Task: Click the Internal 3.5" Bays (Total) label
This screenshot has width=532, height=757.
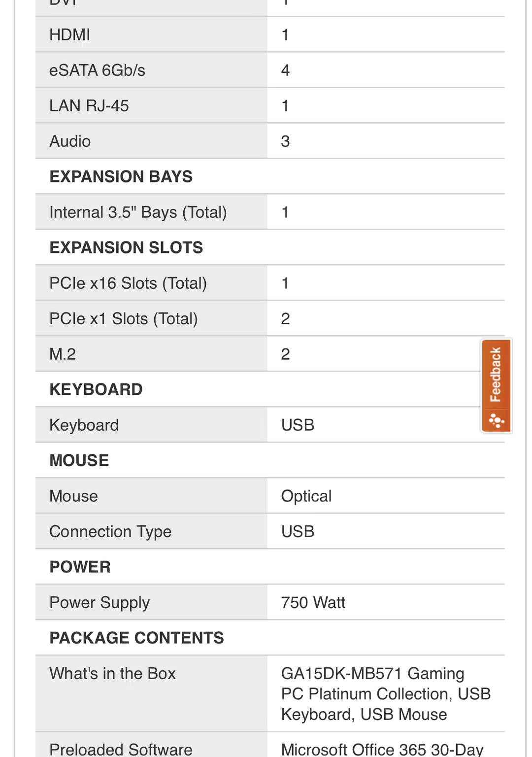Action: [x=138, y=212]
